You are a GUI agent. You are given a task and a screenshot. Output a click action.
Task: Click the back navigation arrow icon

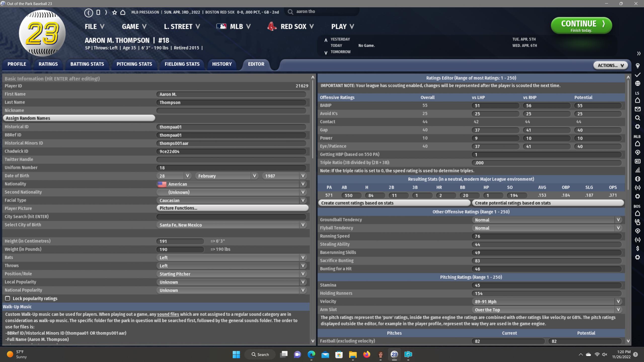click(89, 13)
